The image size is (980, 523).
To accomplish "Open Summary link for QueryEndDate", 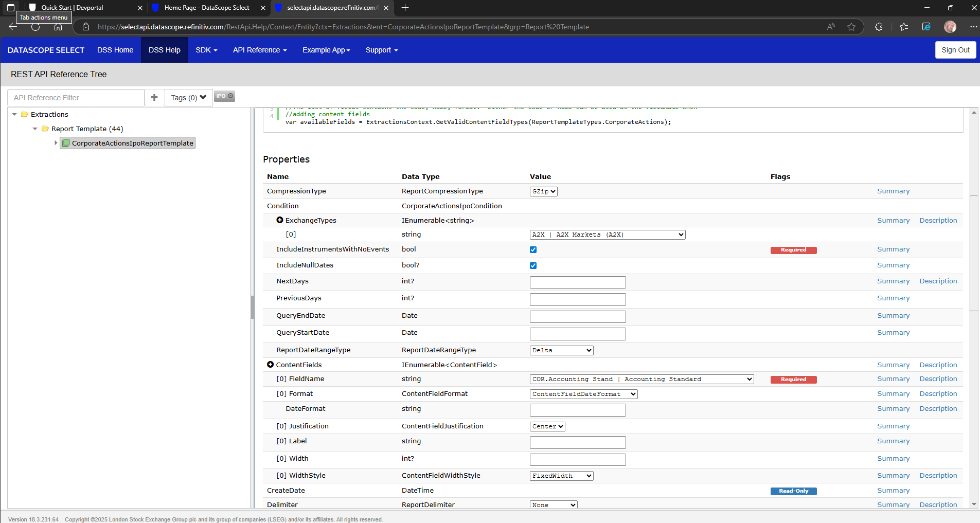I will pos(893,316).
